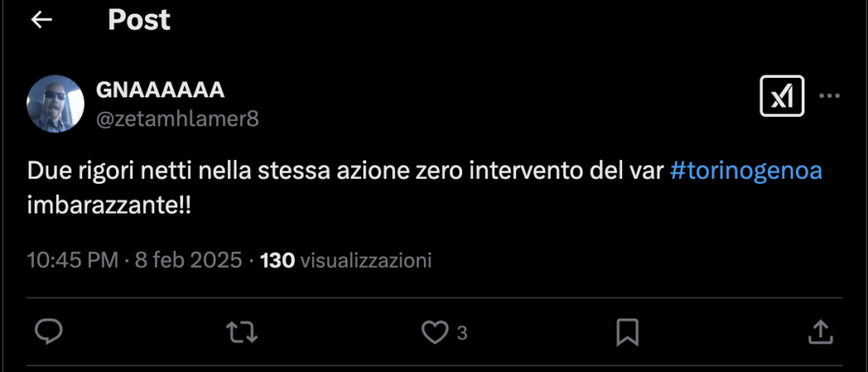This screenshot has height=372, width=868.
Task: Click the visualizzazioni label
Action: pos(365,259)
